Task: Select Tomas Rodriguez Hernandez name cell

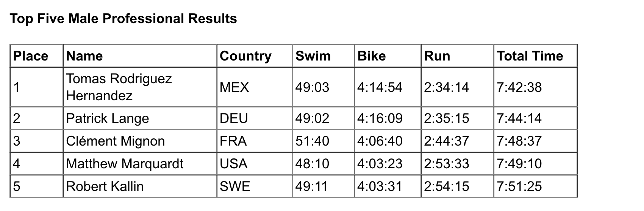Action: coord(140,87)
